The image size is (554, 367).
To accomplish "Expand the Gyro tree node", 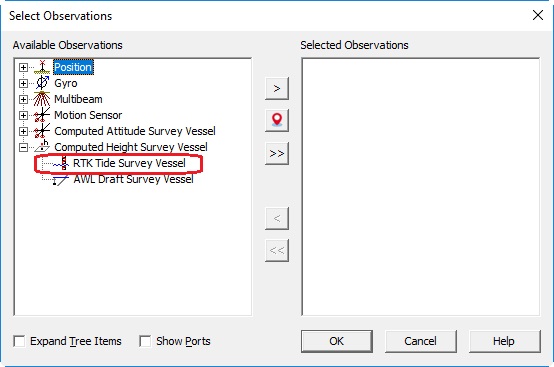I will pyautogui.click(x=23, y=83).
